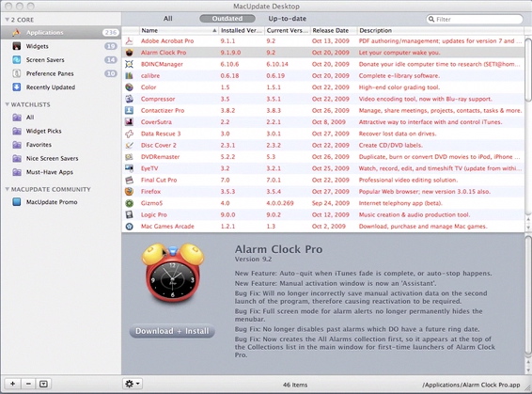Click the Sep 24, 2009 release date

331,203
